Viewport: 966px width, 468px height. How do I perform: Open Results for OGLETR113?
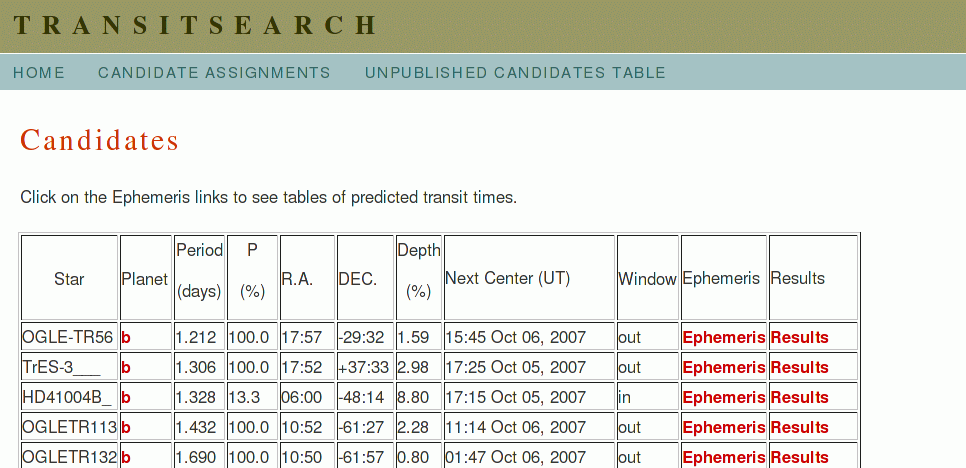pyautogui.click(x=800, y=427)
